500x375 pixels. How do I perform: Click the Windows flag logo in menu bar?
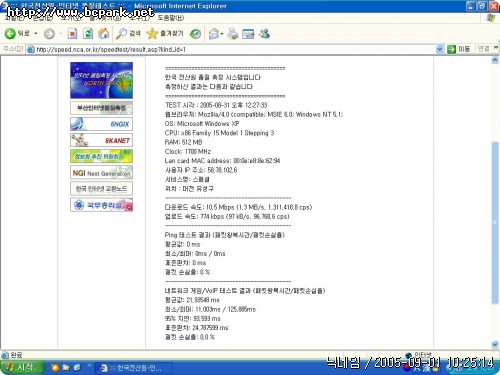[490, 18]
